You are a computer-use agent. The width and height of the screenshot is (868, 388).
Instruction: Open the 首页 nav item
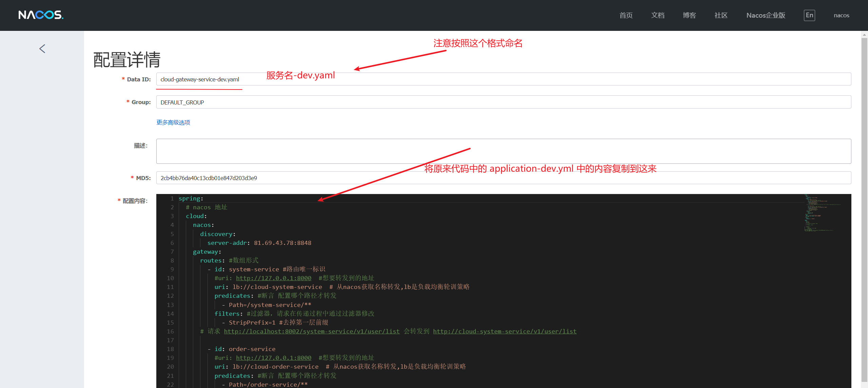click(x=626, y=15)
